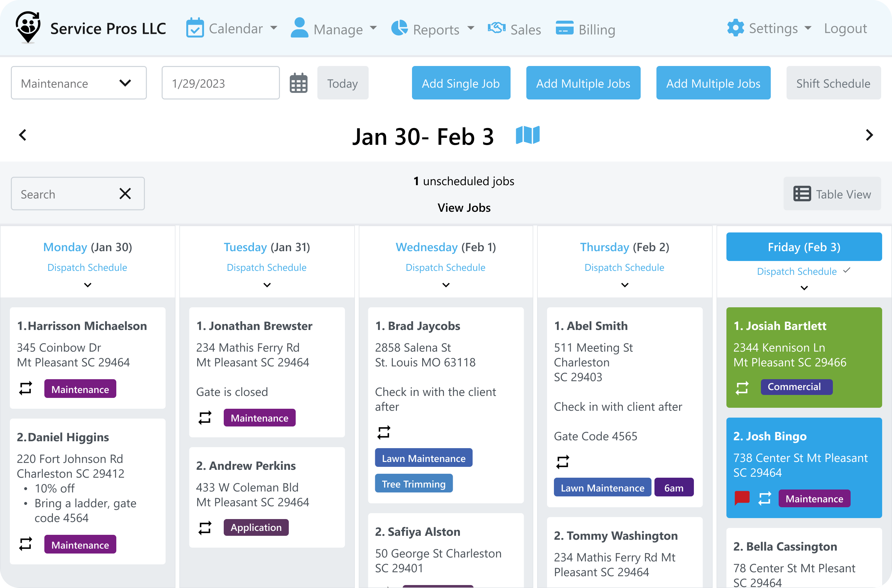Open the map view beside the date range

[528, 135]
